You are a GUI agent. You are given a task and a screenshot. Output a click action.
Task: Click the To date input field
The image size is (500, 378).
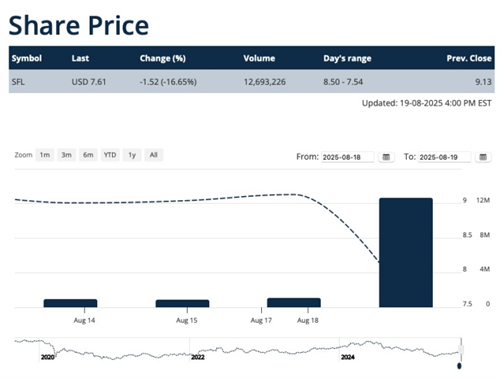click(x=444, y=157)
